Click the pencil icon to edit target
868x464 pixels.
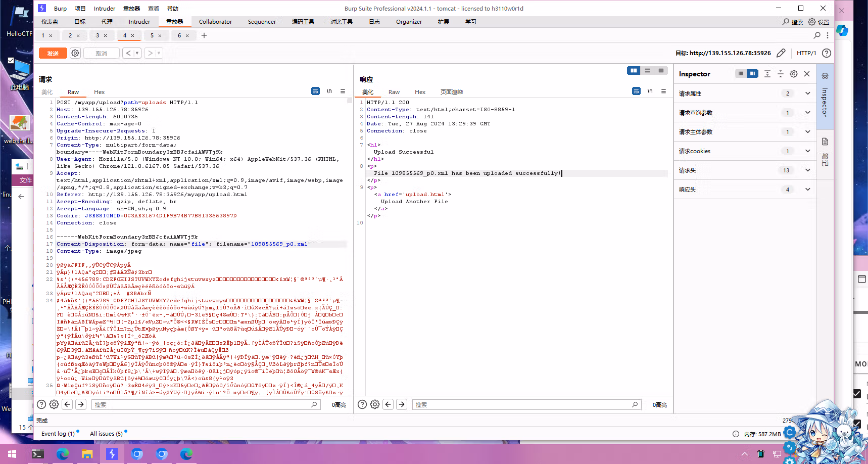(x=781, y=53)
